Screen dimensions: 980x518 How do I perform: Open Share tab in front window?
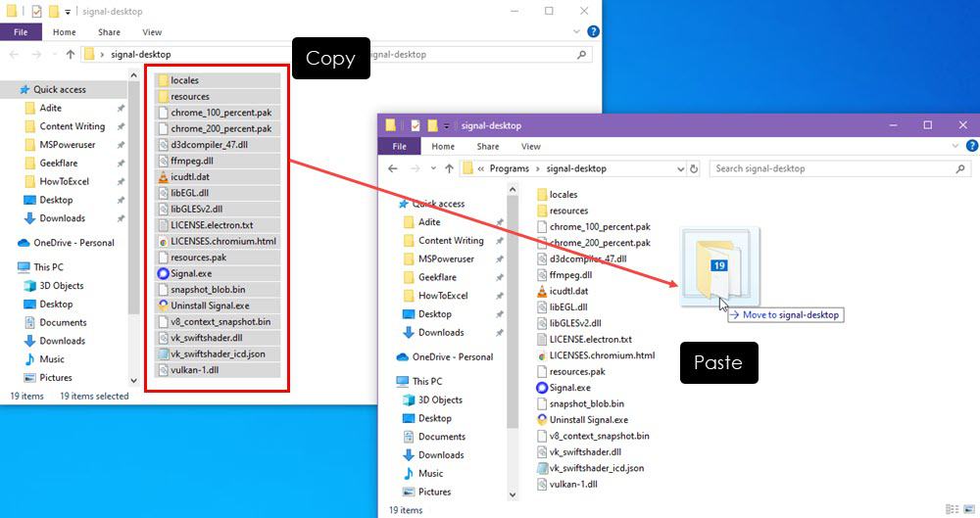[x=487, y=146]
